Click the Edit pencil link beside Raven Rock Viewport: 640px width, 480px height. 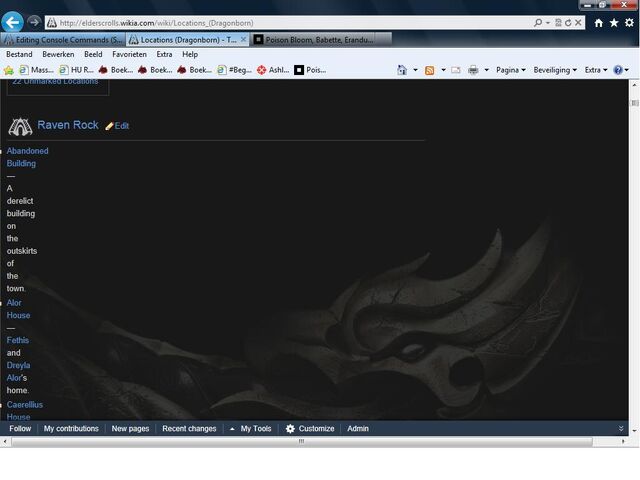point(117,126)
